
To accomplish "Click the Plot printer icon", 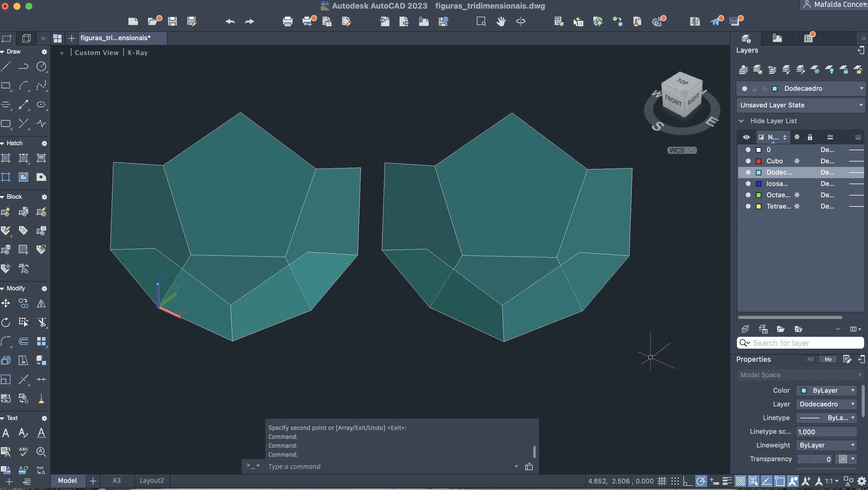I will click(x=287, y=22).
